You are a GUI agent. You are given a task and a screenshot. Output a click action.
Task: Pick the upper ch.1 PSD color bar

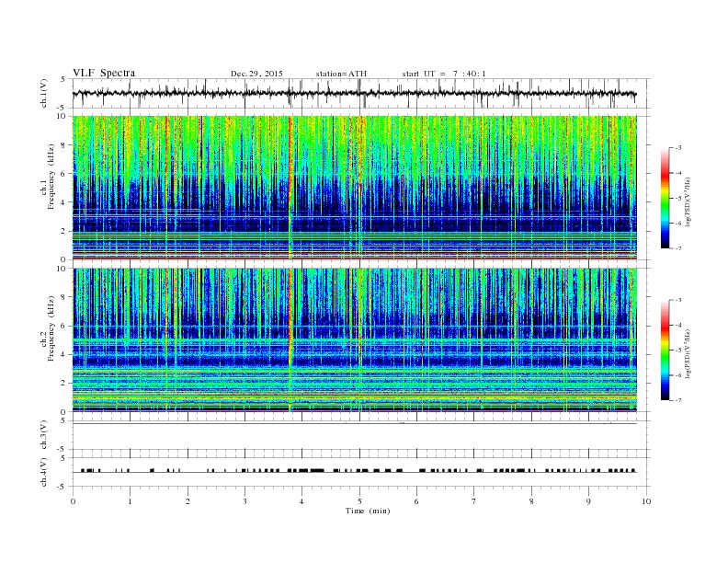coord(665,198)
